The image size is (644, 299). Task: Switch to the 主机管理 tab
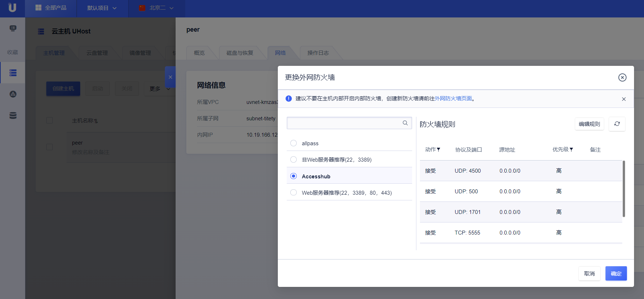(x=54, y=53)
